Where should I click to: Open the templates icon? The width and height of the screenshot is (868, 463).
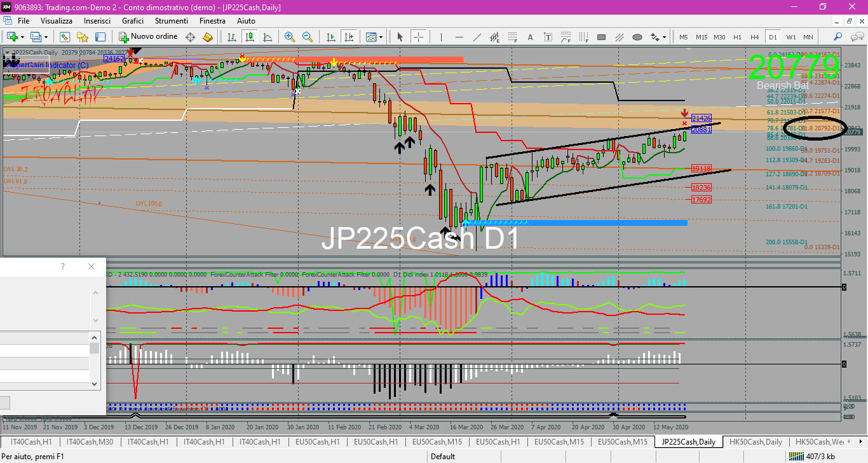pos(370,37)
